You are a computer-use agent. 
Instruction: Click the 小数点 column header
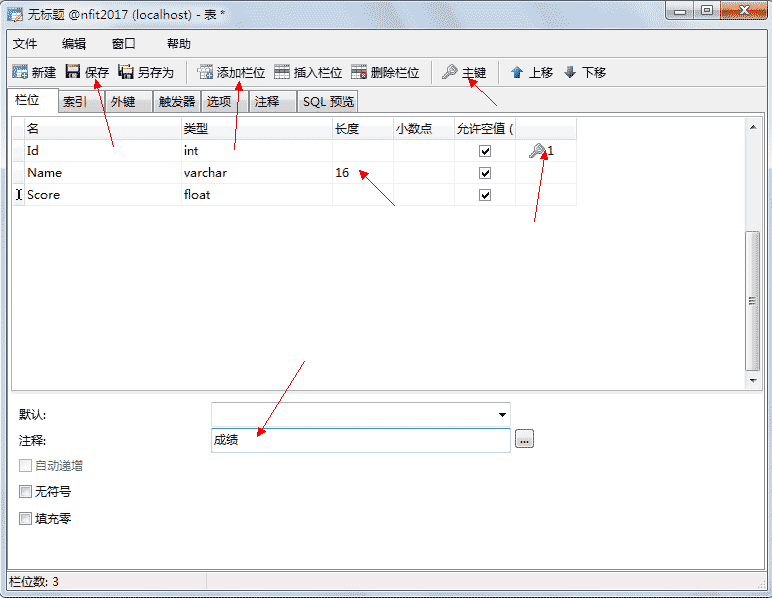423,129
